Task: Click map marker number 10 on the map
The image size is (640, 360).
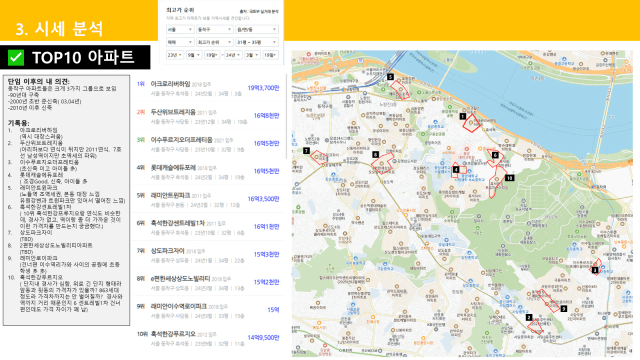Action: click(x=509, y=178)
